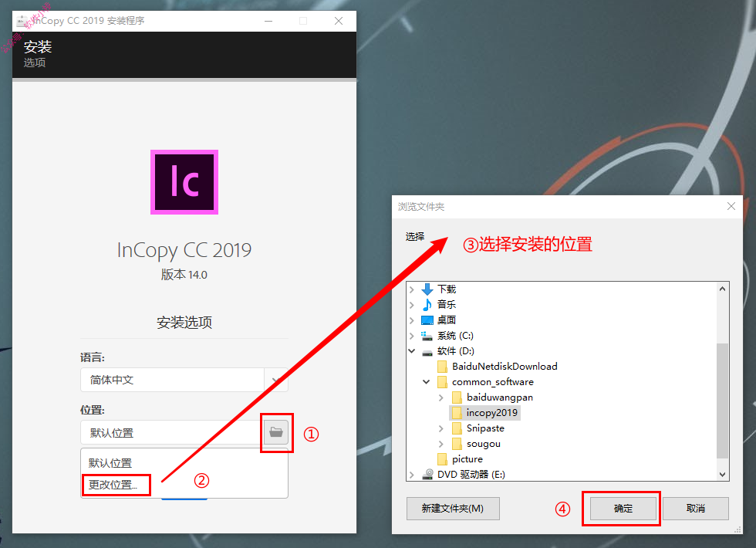
Task: Select the picture folder
Action: coord(467,459)
